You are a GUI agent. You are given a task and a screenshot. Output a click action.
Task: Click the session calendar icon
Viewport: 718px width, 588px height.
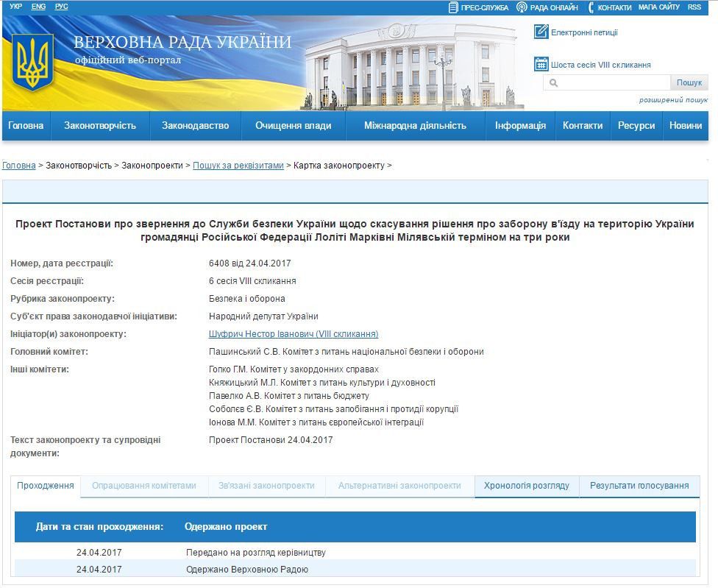tap(541, 64)
